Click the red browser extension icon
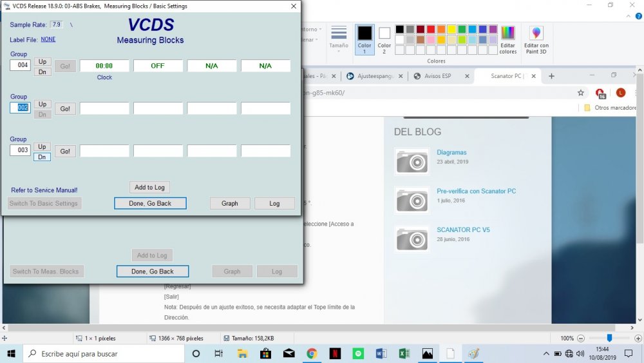644x363 pixels. tap(600, 93)
